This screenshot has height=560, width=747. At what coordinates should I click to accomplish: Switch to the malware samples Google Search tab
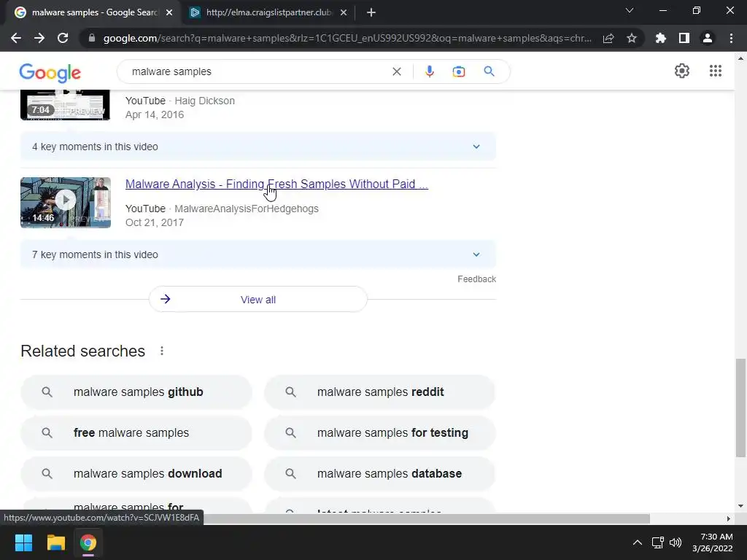93,12
